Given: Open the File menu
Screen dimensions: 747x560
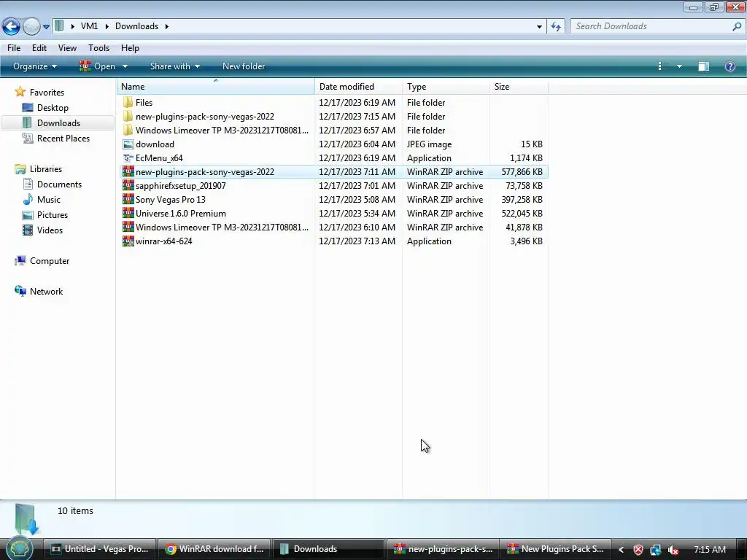Looking at the screenshot, I should point(14,48).
